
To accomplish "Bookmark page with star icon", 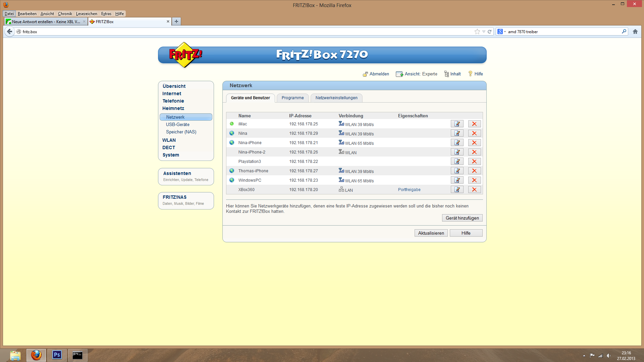I will (477, 32).
